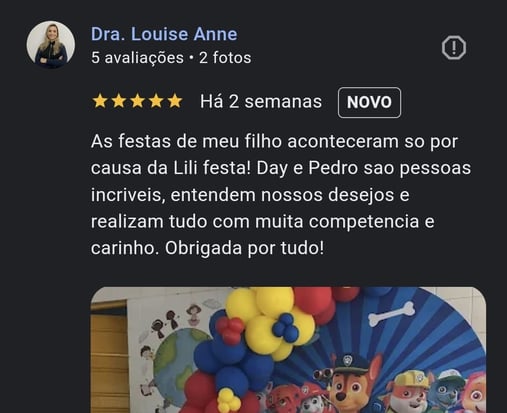The height and width of the screenshot is (413, 507).
Task: Select the second gold rating star
Action: pos(118,101)
